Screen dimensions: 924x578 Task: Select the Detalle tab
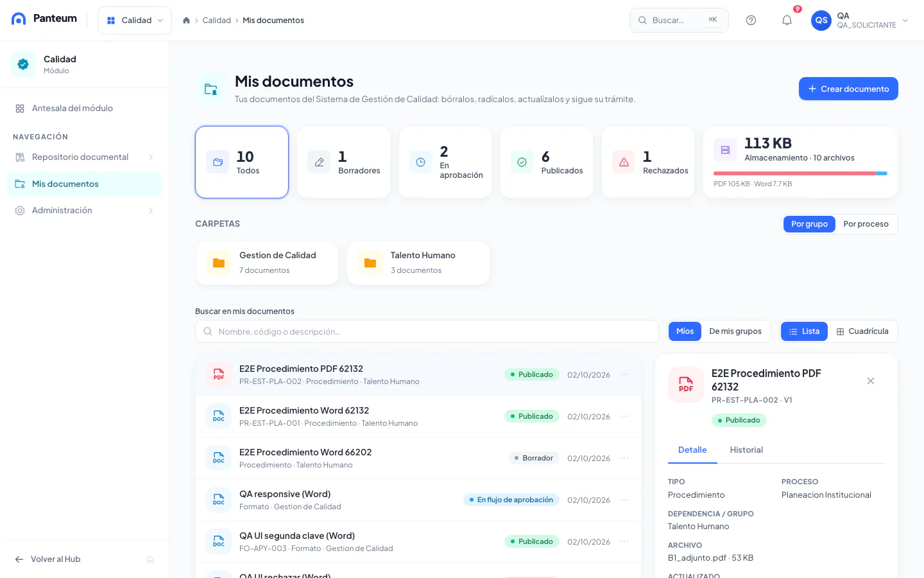coord(692,450)
